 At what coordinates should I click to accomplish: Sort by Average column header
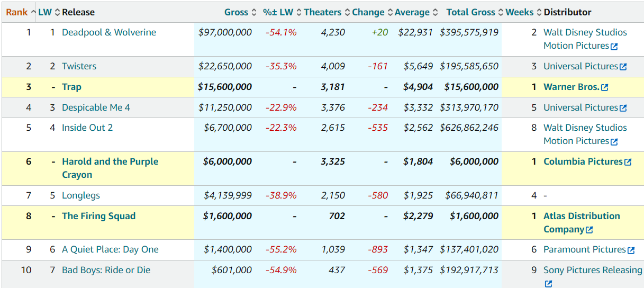click(x=412, y=12)
